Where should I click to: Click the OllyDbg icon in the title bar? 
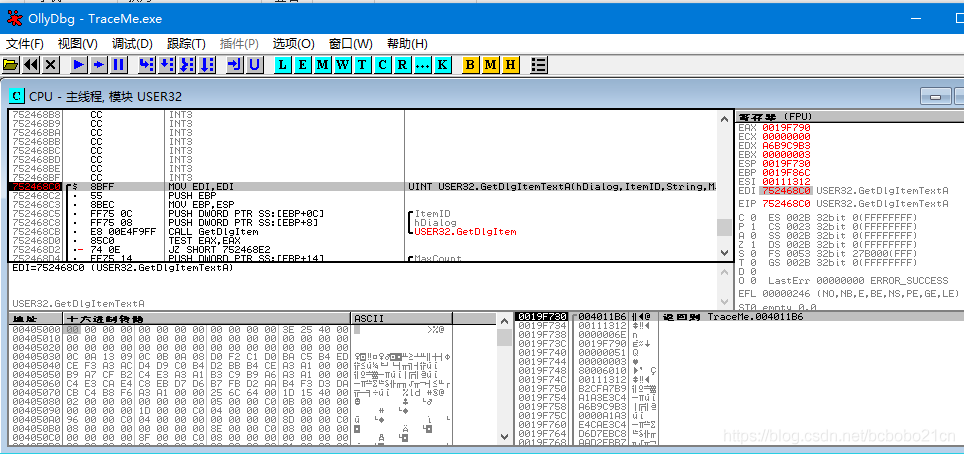[14, 18]
